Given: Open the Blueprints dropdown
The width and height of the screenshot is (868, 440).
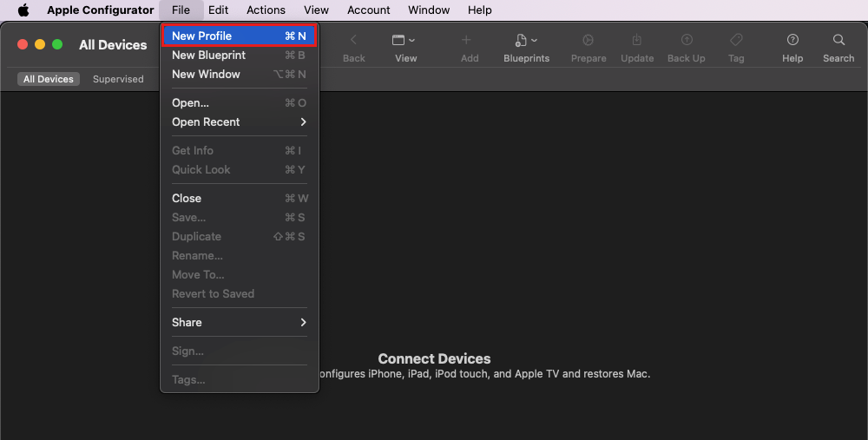Looking at the screenshot, I should (x=526, y=41).
